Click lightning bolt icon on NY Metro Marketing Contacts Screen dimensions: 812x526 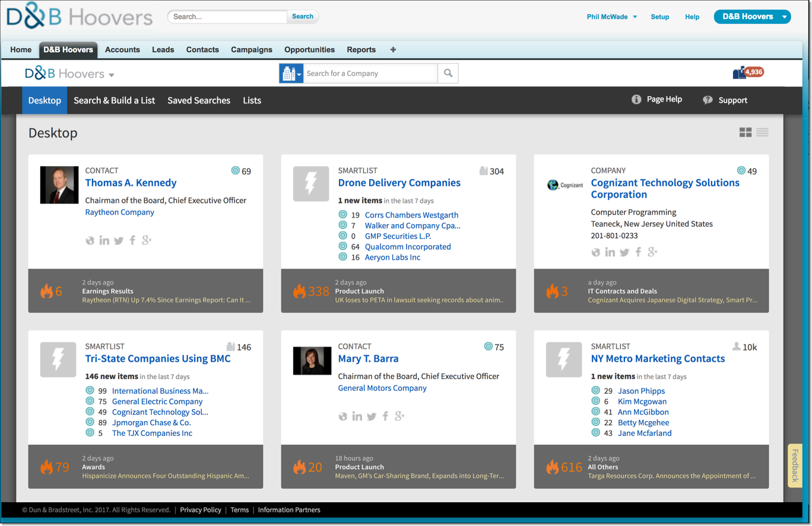tap(564, 359)
